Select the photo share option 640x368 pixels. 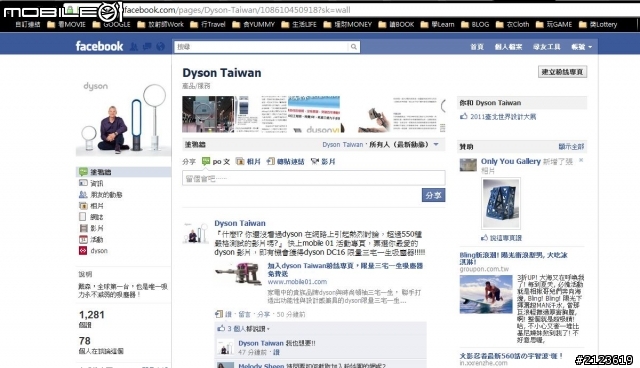248,162
